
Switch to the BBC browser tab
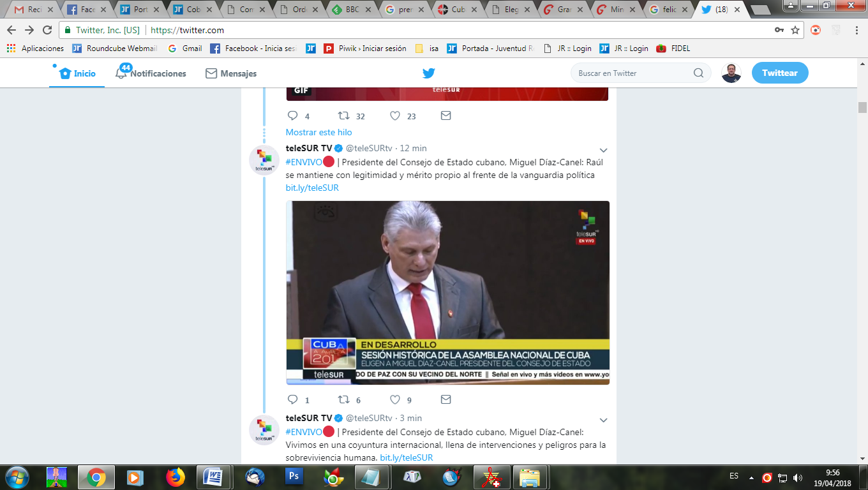pos(351,10)
